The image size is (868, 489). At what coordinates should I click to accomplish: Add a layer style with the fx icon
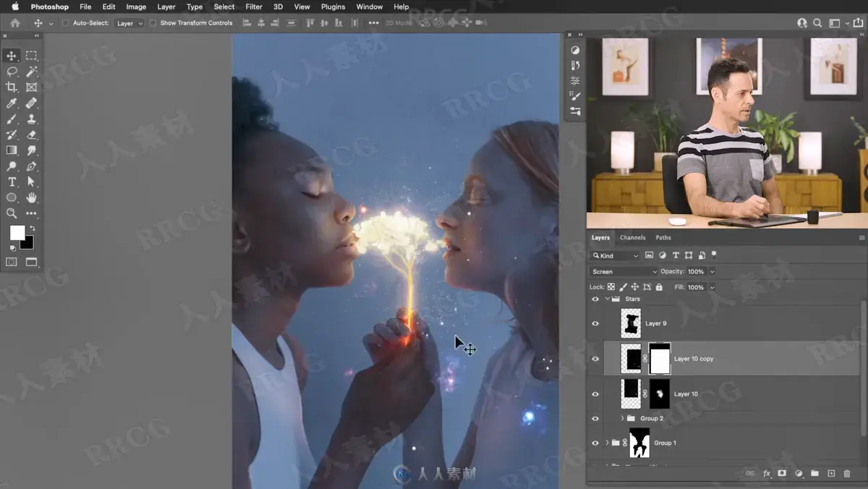click(767, 474)
